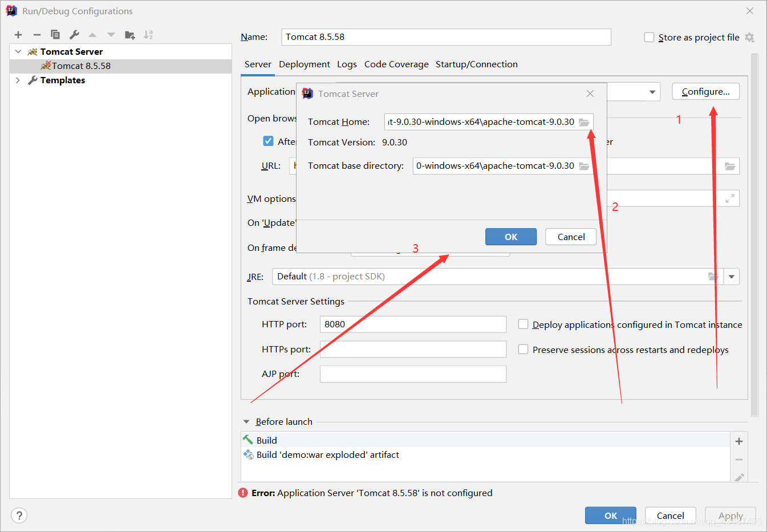This screenshot has height=532, width=767.
Task: Enable Preserve sessions across restarts and redeploys
Action: point(523,350)
